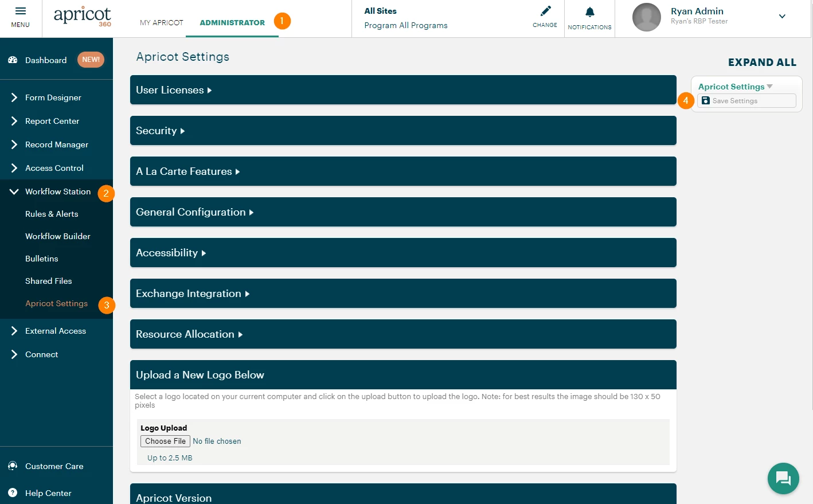Open the Notifications bell icon
This screenshot has height=504, width=813.
(590, 12)
